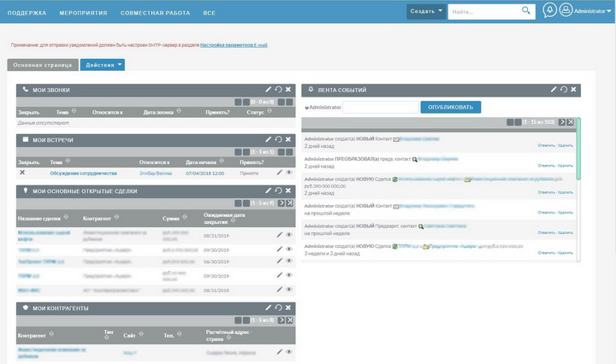Remove the Лента событий dashlet
Viewport: 616px width, 364px height.
(573, 90)
